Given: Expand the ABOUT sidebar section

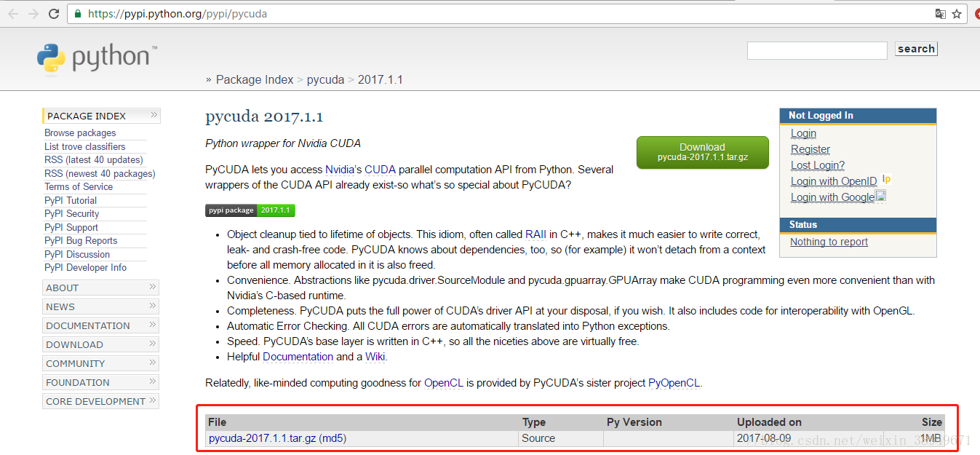Looking at the screenshot, I should click(101, 288).
